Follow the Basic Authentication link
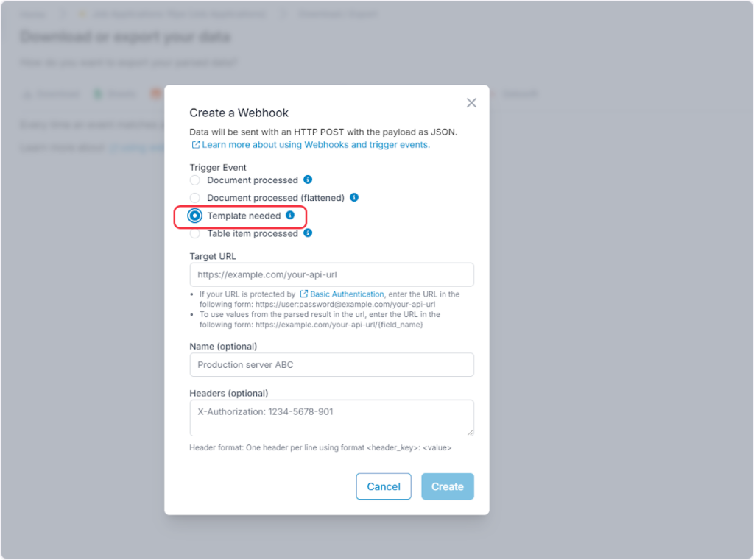Screen dimensions: 754x560 click(x=347, y=294)
